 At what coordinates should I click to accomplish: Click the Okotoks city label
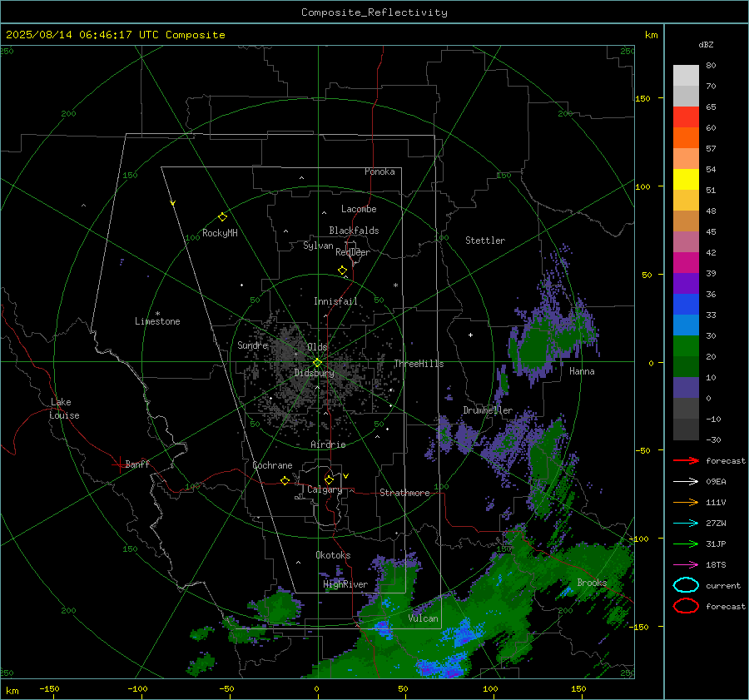[333, 555]
